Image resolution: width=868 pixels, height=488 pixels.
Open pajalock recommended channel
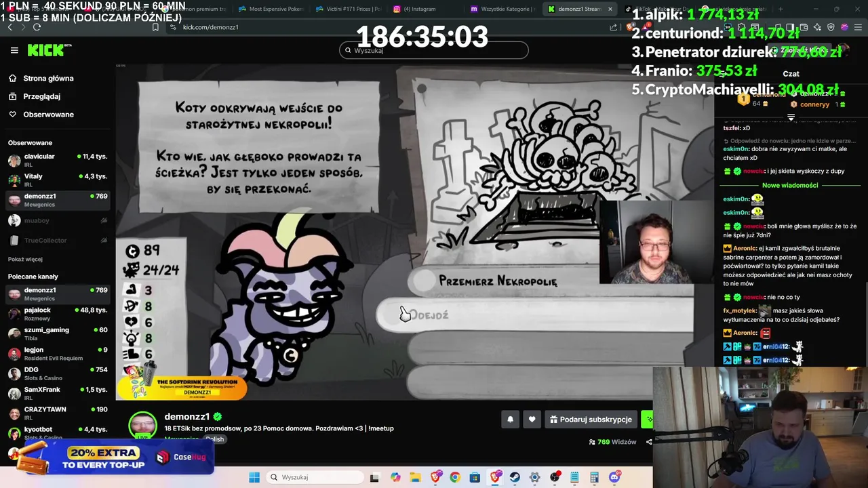pos(58,314)
